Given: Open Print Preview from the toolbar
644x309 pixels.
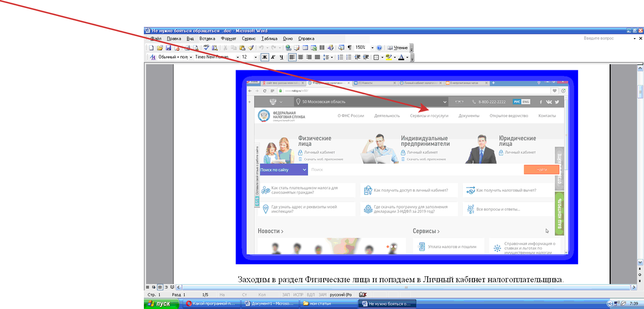Looking at the screenshot, I should coord(196,48).
